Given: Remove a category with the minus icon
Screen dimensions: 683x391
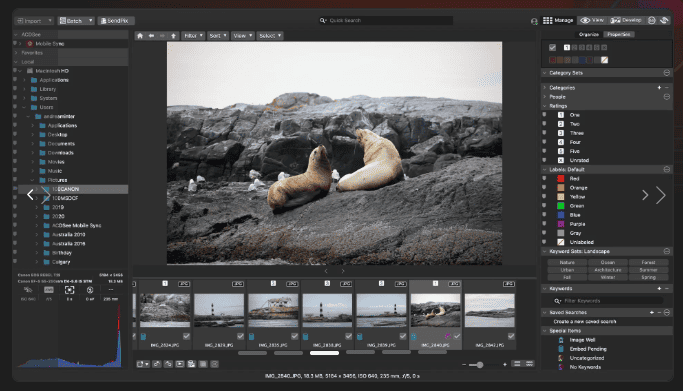Looking at the screenshot, I should point(666,88).
